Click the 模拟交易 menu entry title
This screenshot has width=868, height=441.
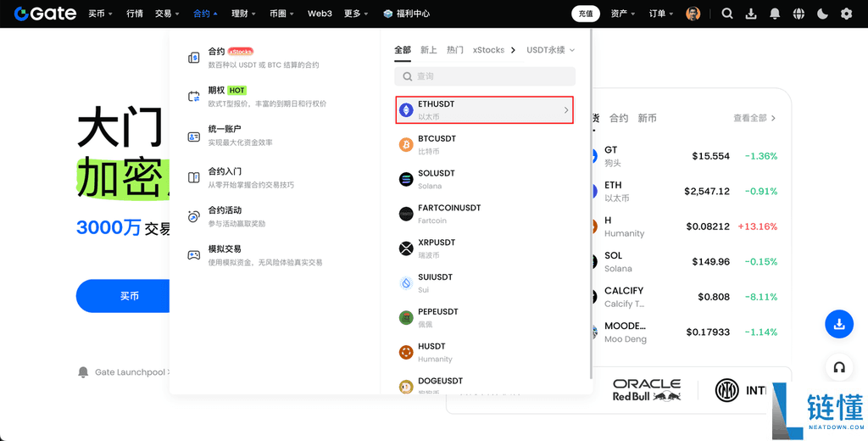[x=225, y=249]
